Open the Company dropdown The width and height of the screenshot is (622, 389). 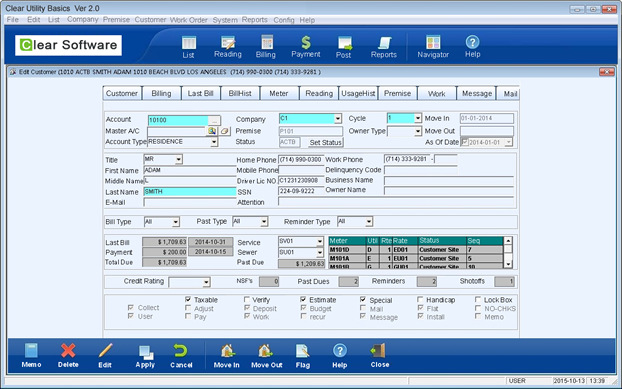(338, 118)
